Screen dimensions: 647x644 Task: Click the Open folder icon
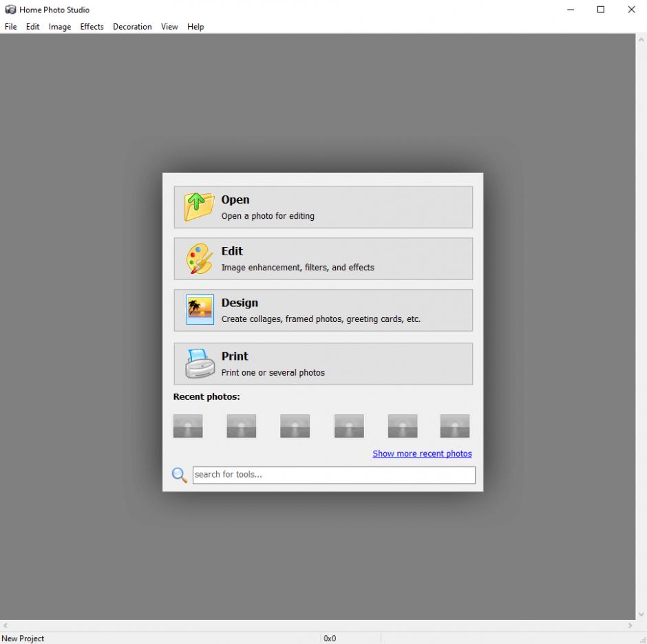(x=200, y=206)
